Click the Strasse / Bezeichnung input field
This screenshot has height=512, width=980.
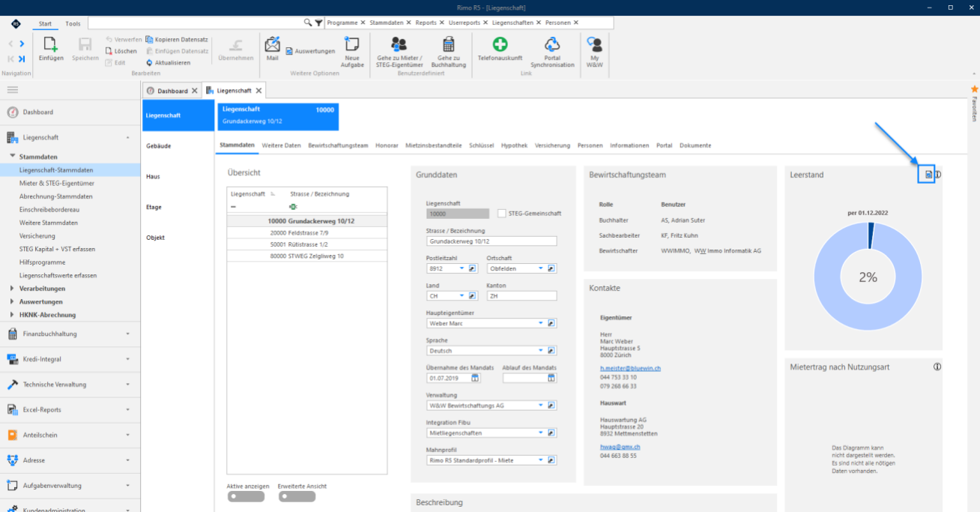(x=491, y=241)
